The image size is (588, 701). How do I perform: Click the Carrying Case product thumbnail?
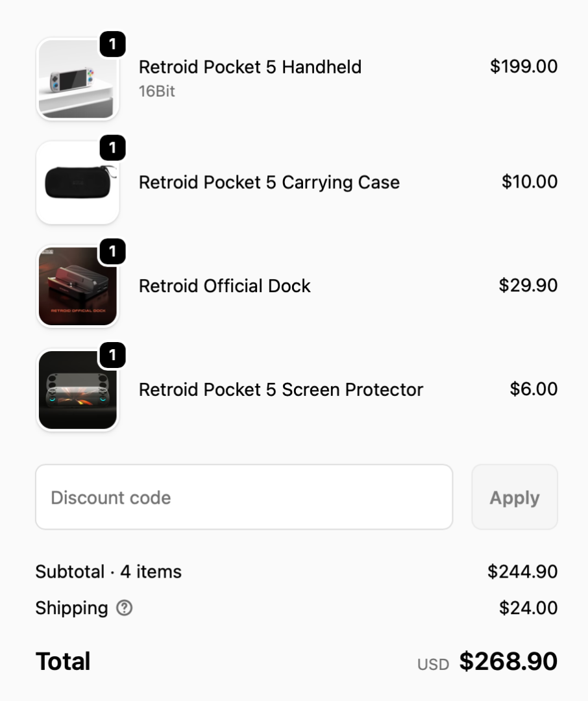tap(77, 183)
